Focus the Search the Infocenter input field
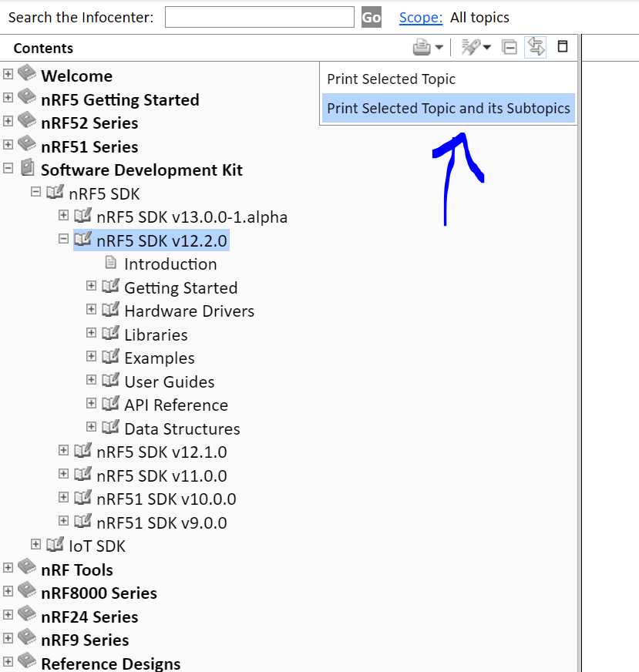Viewport: 639px width, 672px height. (x=260, y=17)
